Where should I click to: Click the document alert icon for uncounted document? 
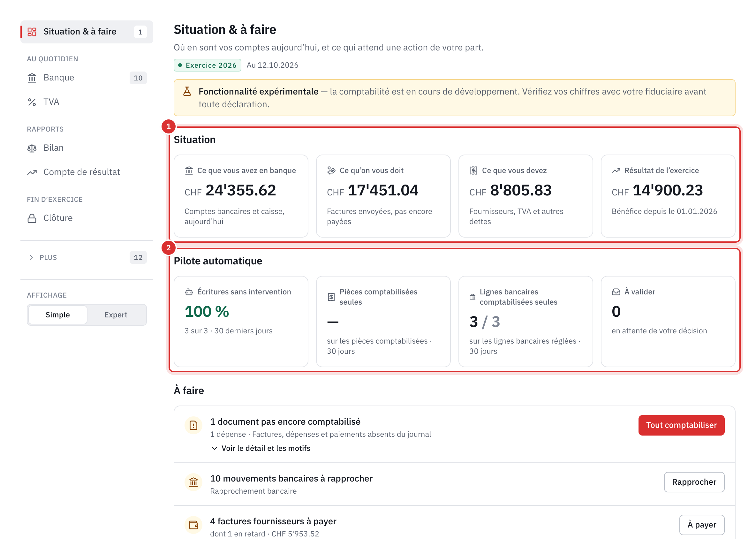(x=193, y=426)
